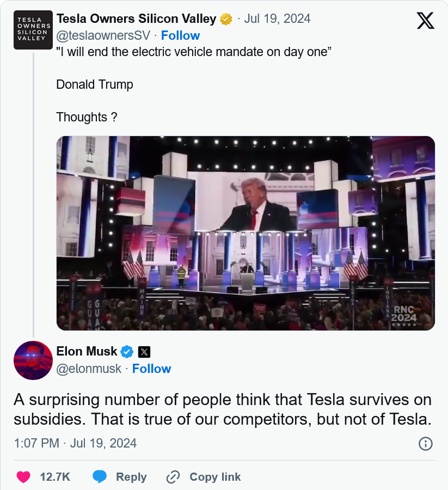
Task: Like the tweet with the heart icon
Action: click(23, 477)
